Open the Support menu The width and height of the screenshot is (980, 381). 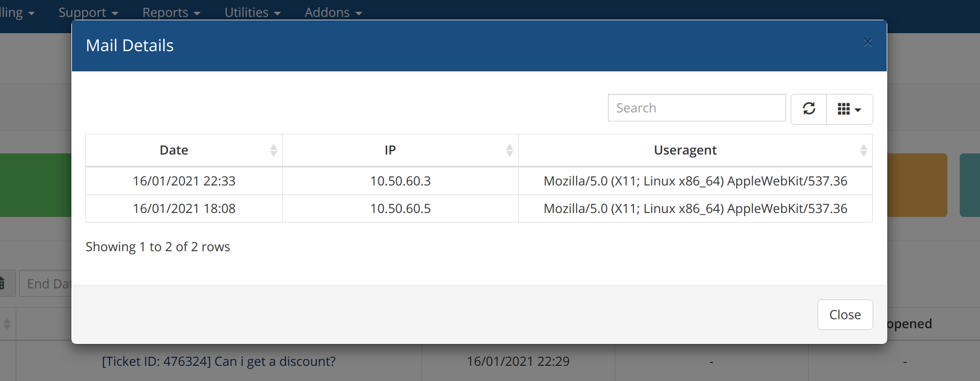tap(88, 12)
